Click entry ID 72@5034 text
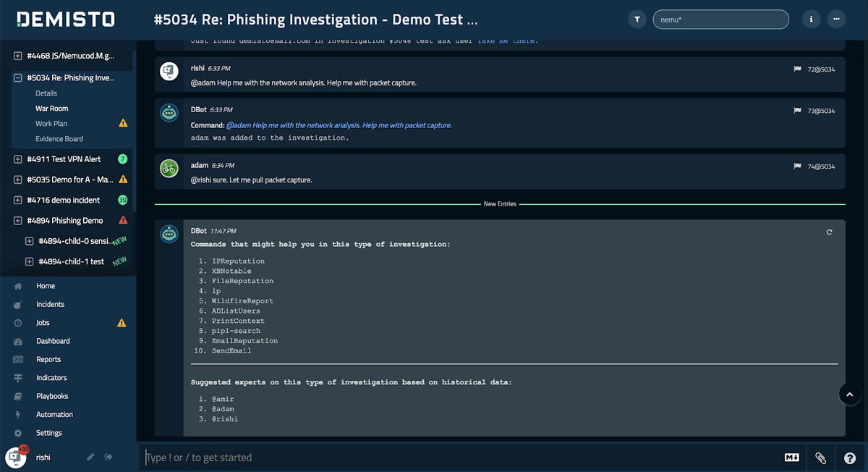The image size is (868, 472). coord(821,69)
